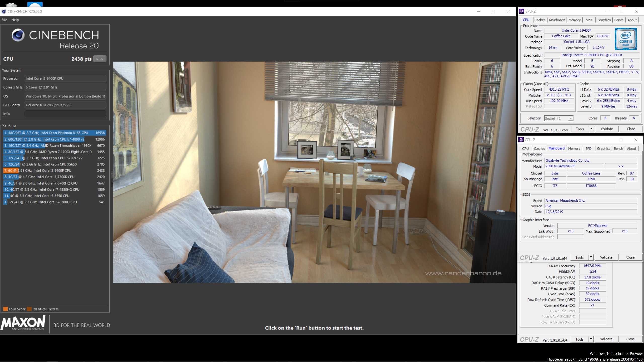Select ranking row Intel Xeon Platinum 8168 CPU
This screenshot has height=362, width=644.
(x=55, y=133)
